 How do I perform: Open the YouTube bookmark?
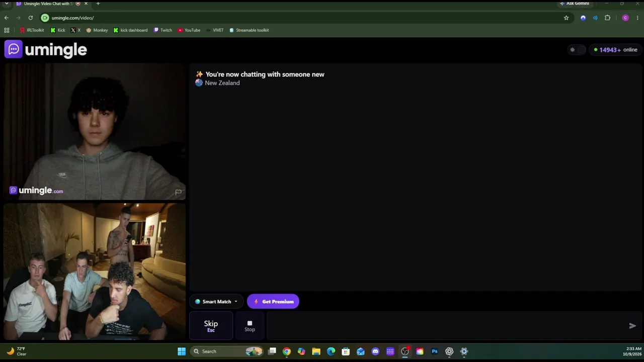189,30
